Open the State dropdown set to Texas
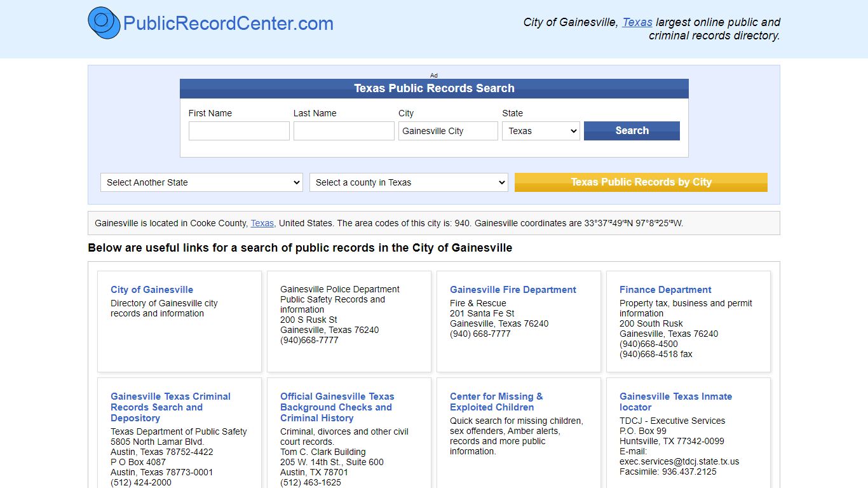The image size is (868, 488). click(x=541, y=131)
